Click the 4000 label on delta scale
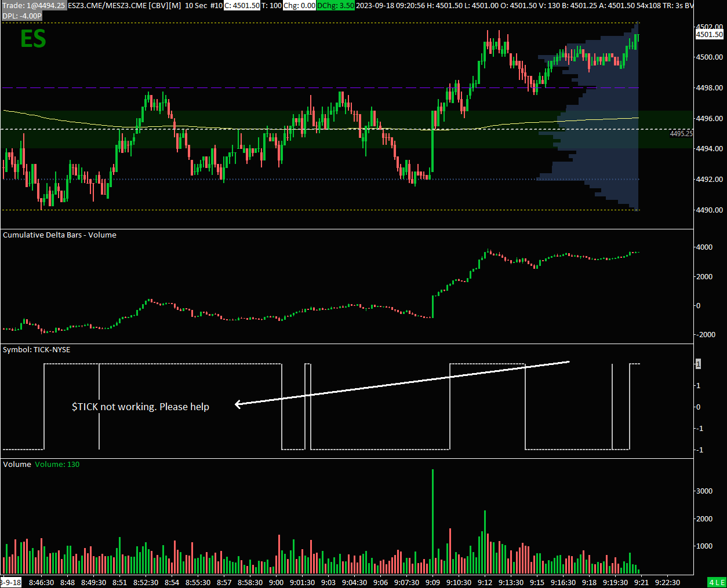Viewport: 727px width, 588px height. point(704,247)
